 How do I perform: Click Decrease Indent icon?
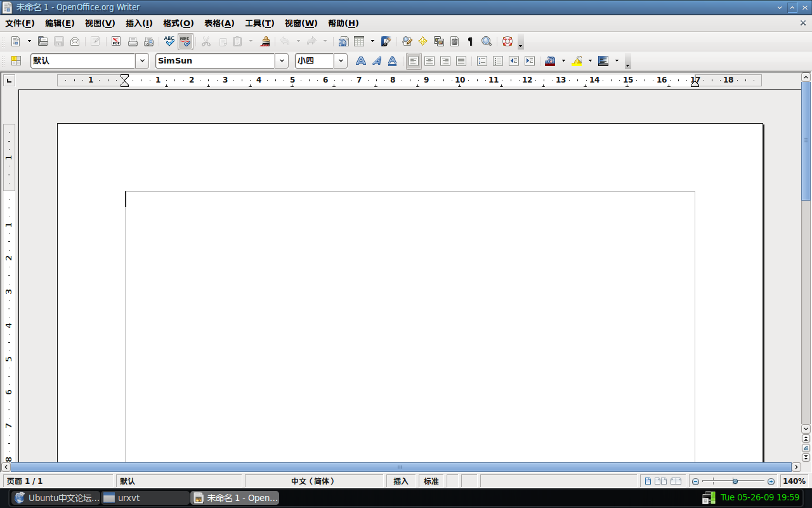514,61
